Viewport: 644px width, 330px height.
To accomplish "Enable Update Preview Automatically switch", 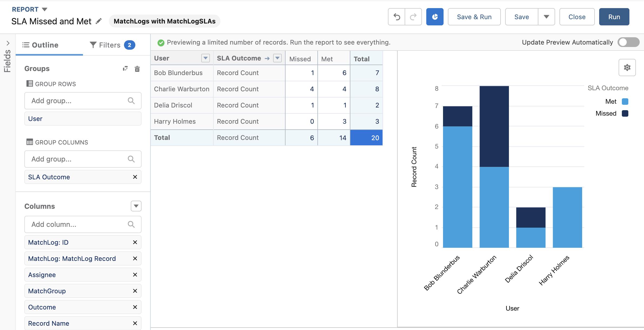I will pos(628,42).
